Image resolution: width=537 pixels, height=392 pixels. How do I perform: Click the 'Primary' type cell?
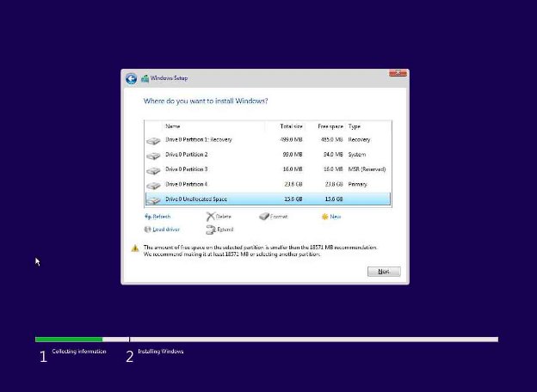tap(357, 184)
